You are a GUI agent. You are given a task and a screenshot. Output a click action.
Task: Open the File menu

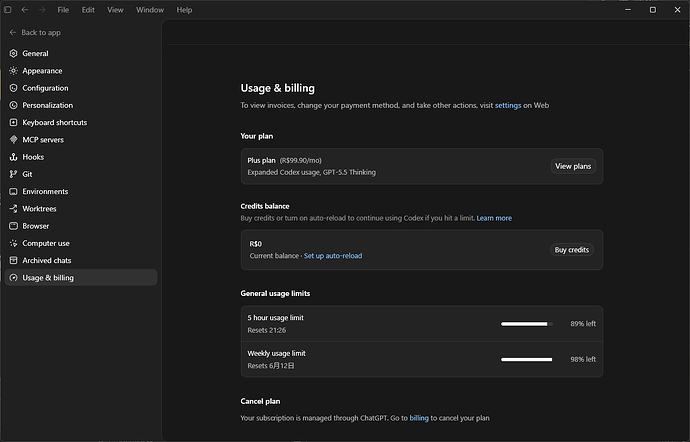click(x=63, y=10)
